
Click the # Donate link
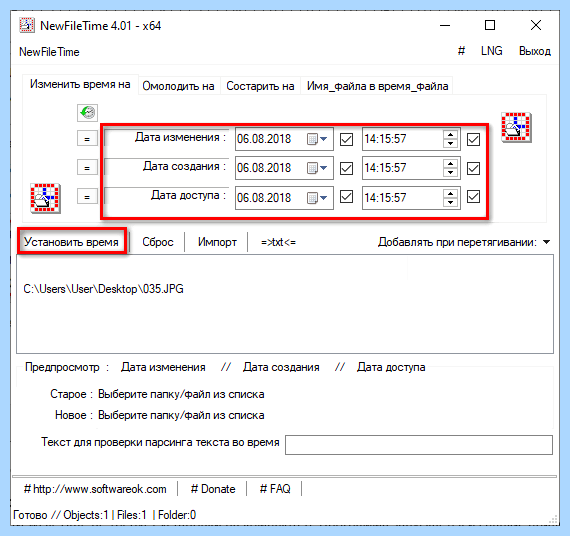213,489
